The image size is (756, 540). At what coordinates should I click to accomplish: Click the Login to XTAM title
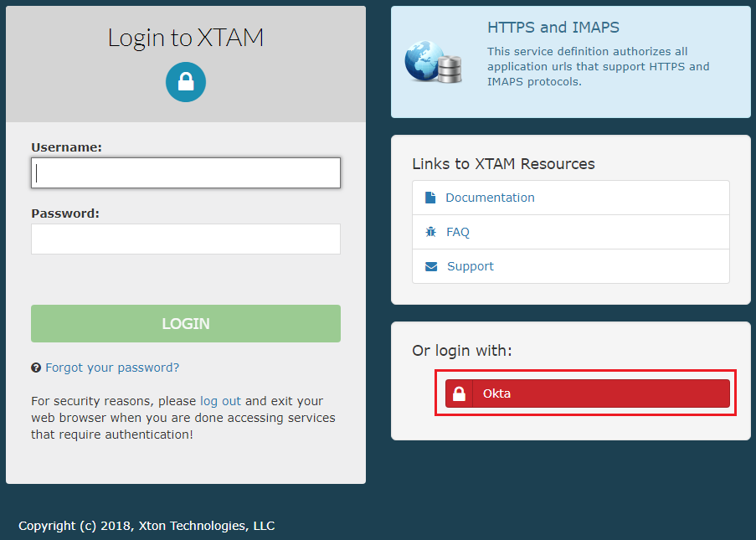(185, 37)
